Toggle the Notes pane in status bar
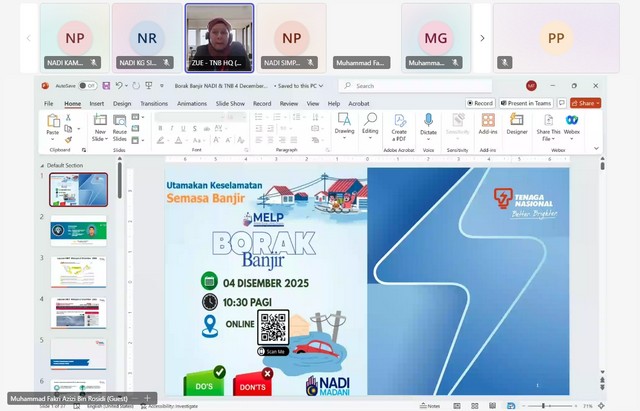The height and width of the screenshot is (411, 640). [428, 406]
